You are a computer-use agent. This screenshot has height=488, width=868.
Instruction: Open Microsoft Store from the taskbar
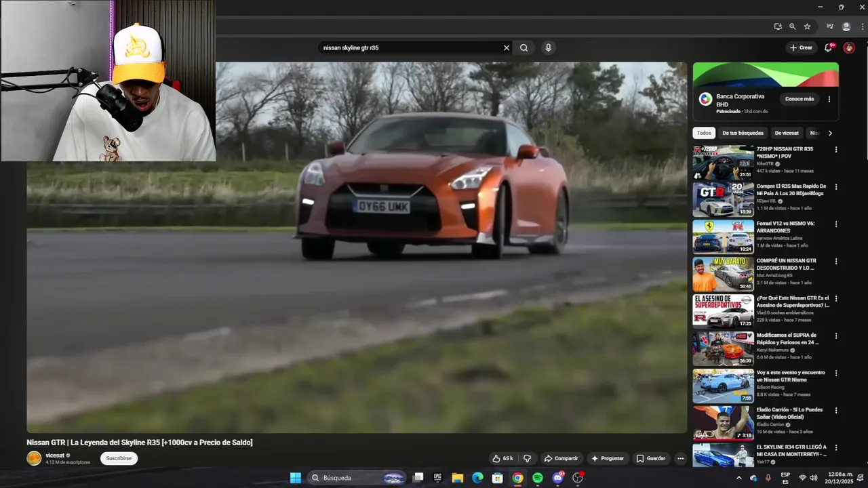(x=498, y=478)
